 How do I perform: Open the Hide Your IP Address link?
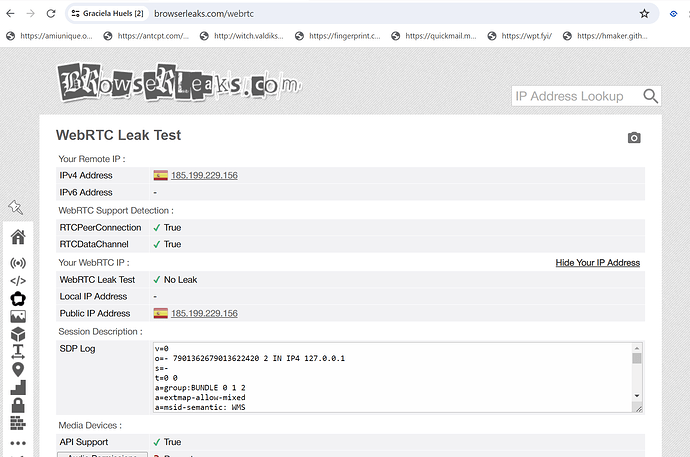point(598,263)
